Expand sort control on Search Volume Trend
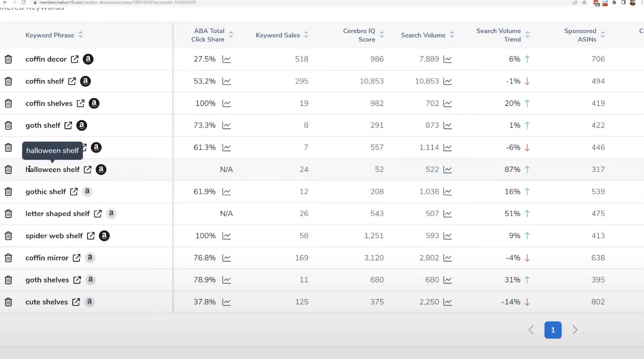 pyautogui.click(x=528, y=35)
